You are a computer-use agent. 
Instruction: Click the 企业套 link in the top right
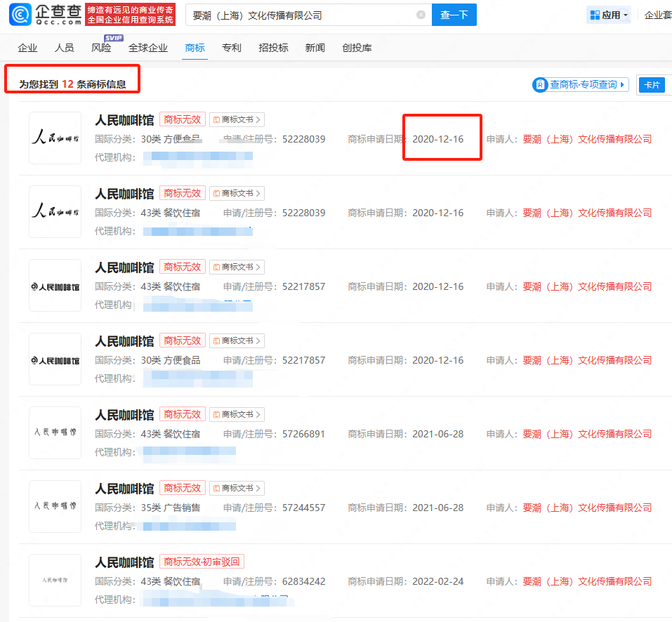[x=658, y=15]
